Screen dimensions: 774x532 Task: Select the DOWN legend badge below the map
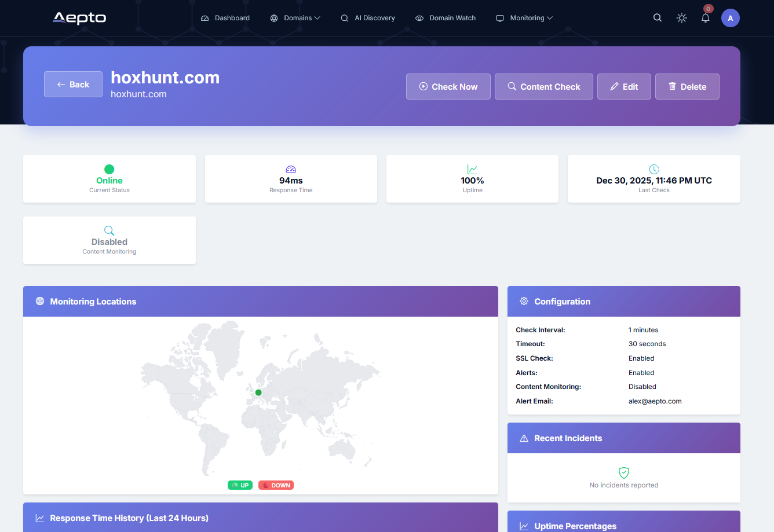pyautogui.click(x=276, y=485)
